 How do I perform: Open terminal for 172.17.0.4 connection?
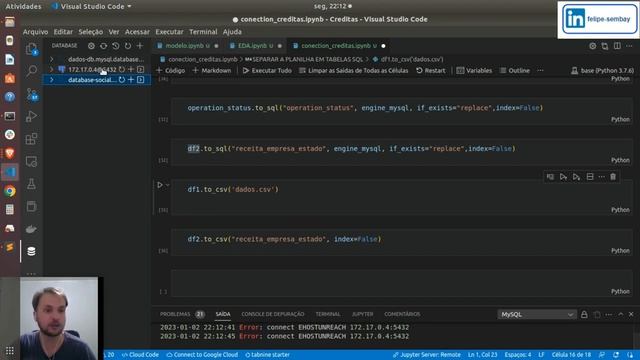[x=140, y=69]
